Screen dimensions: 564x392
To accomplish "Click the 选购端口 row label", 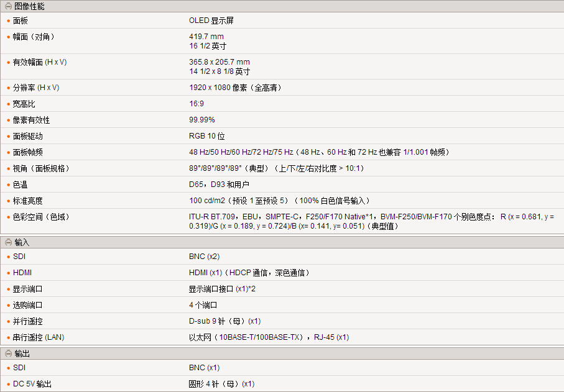I will [27, 306].
